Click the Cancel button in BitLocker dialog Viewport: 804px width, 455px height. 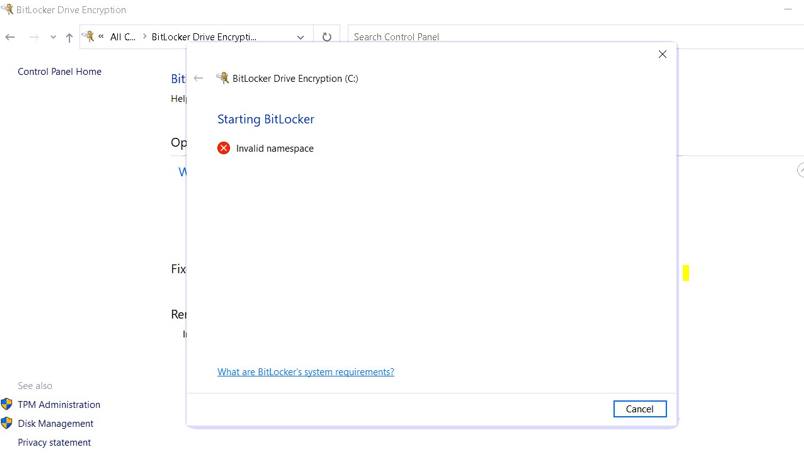coord(639,409)
